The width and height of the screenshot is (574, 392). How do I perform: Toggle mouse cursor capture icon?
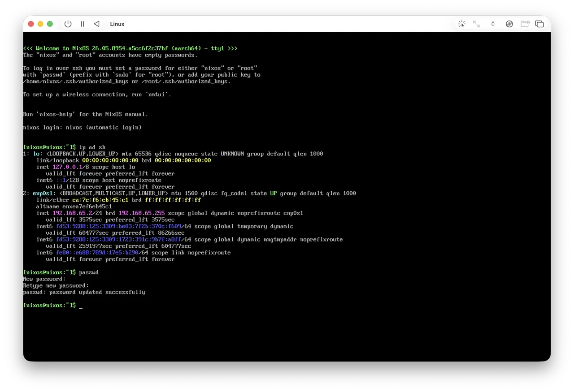pyautogui.click(x=461, y=24)
